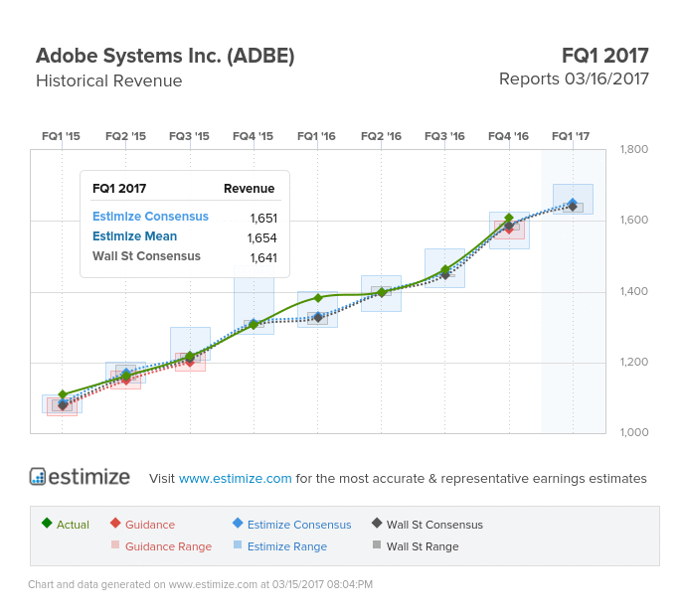Select the Estimize Range legend label

[287, 546]
